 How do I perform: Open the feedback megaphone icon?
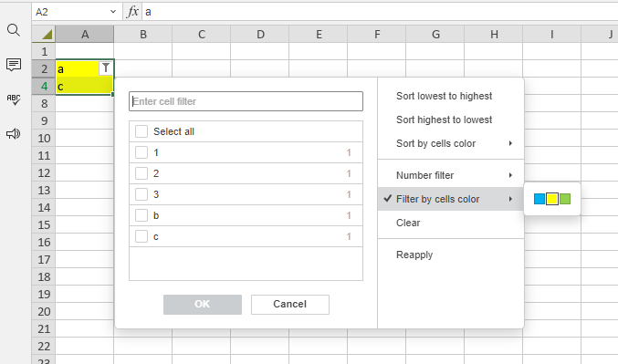(x=14, y=134)
